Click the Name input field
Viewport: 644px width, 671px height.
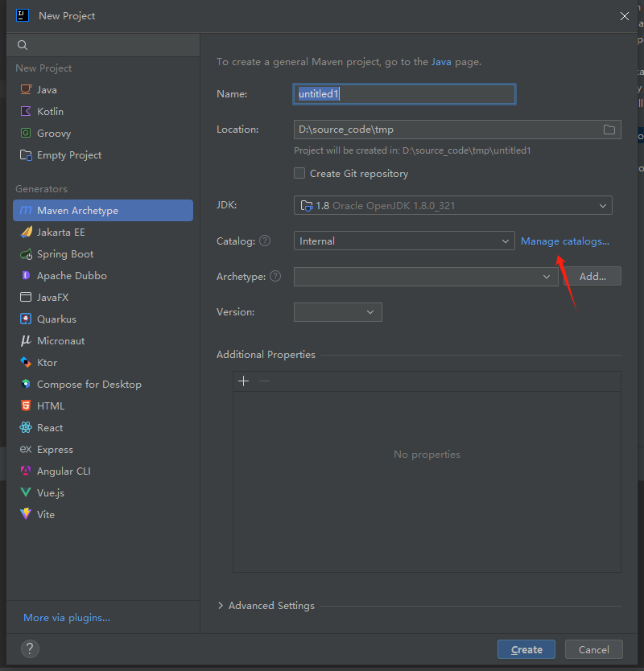[x=404, y=94]
